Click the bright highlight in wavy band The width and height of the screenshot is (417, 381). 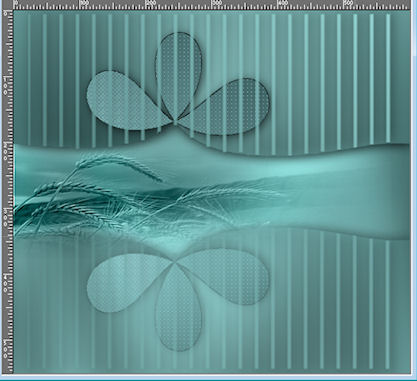(287, 171)
